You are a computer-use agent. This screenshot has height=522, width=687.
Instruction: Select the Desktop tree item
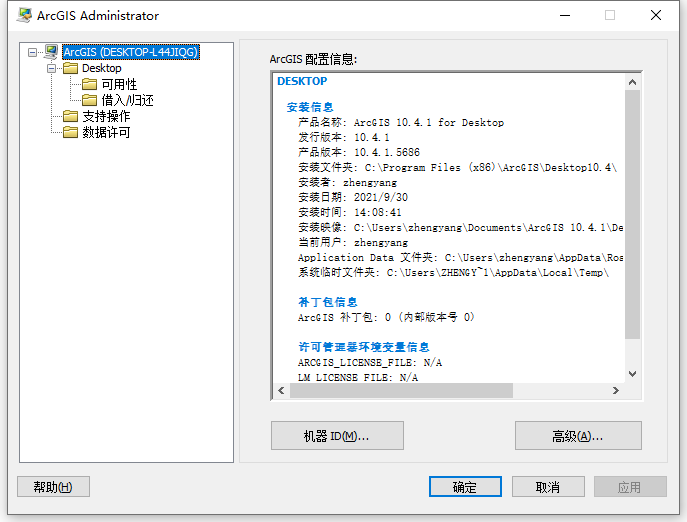(102, 68)
